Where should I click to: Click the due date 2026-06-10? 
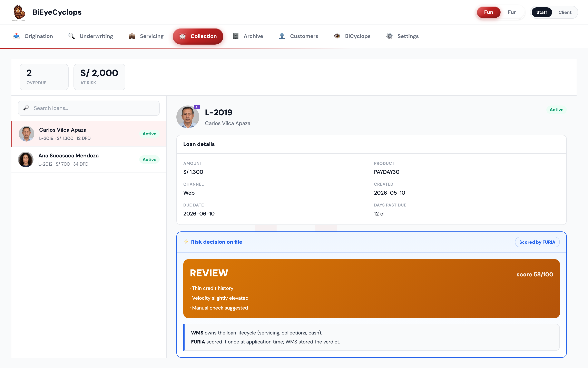pyautogui.click(x=199, y=213)
